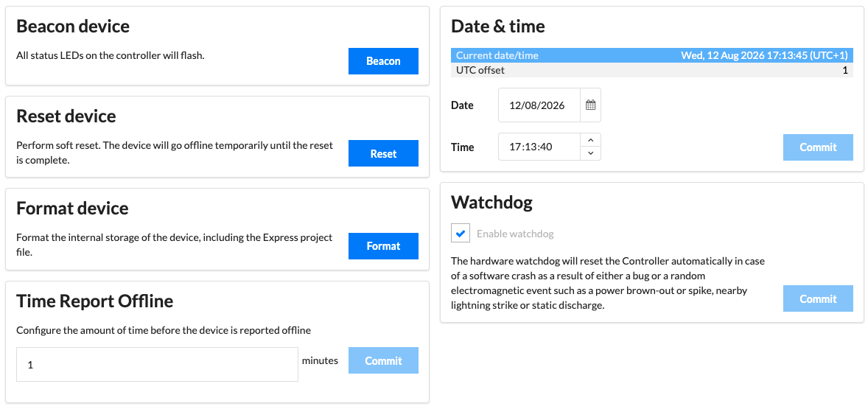Click the hardware watchdog description text
The height and width of the screenshot is (409, 868).
(x=609, y=283)
